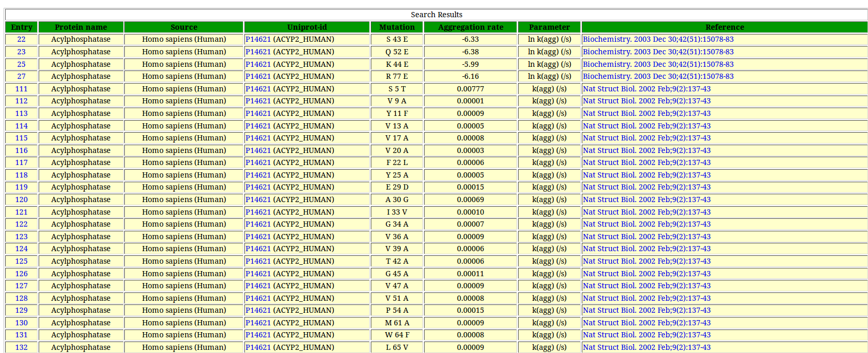This screenshot has width=868, height=353.
Task: Open entry 127 link
Action: 21,286
